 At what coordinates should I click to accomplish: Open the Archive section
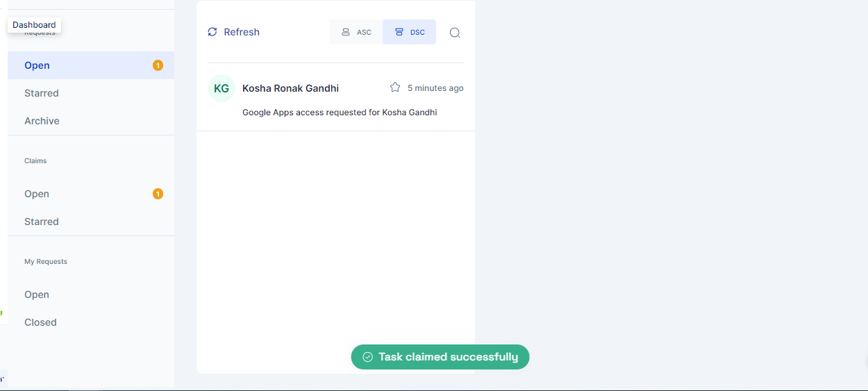[x=42, y=121]
